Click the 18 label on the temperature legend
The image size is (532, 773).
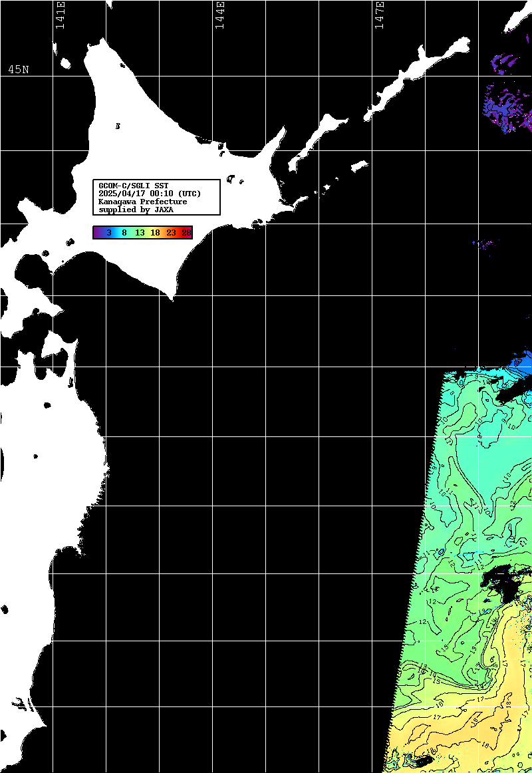pos(155,233)
